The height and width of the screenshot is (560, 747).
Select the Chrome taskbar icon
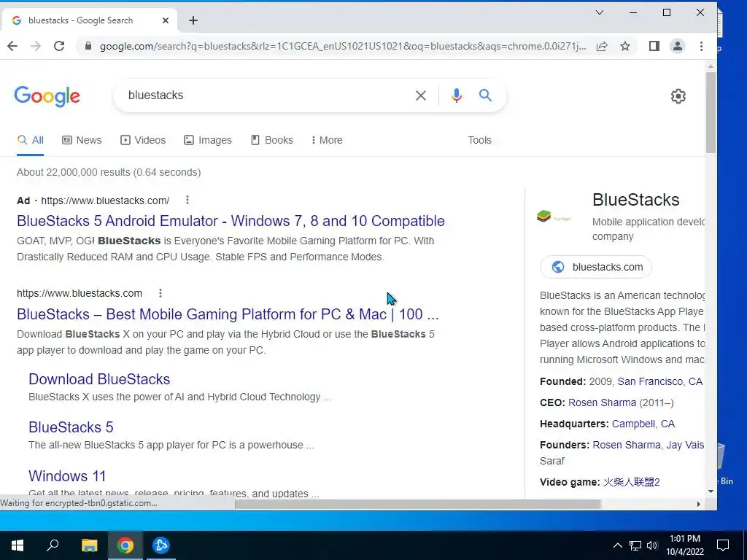125,545
